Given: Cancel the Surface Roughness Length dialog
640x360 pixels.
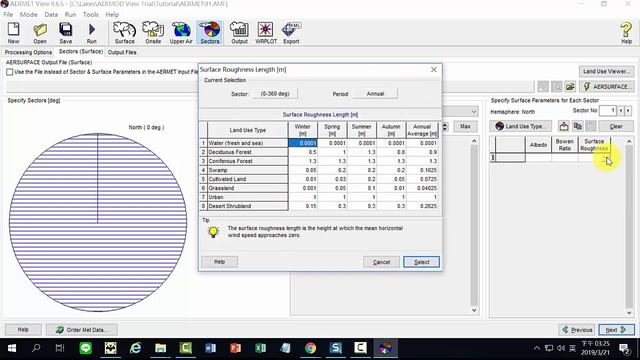Looking at the screenshot, I should 381,262.
